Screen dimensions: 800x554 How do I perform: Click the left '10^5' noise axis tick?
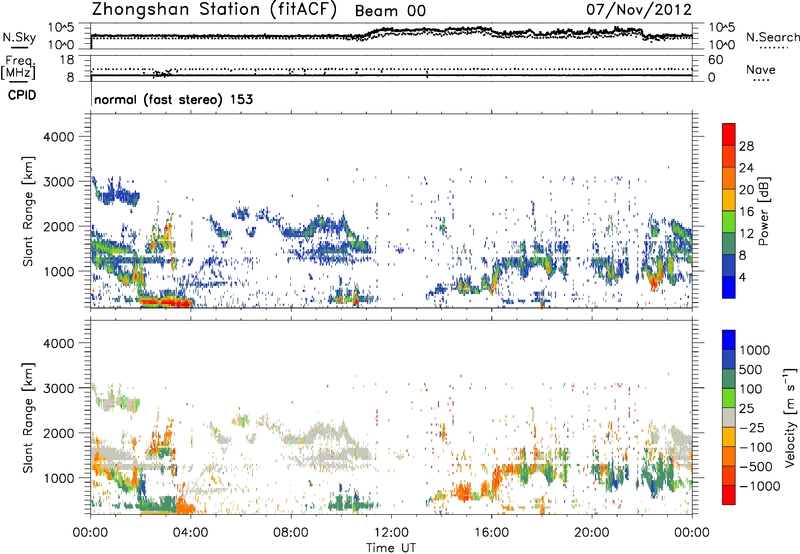coord(61,28)
